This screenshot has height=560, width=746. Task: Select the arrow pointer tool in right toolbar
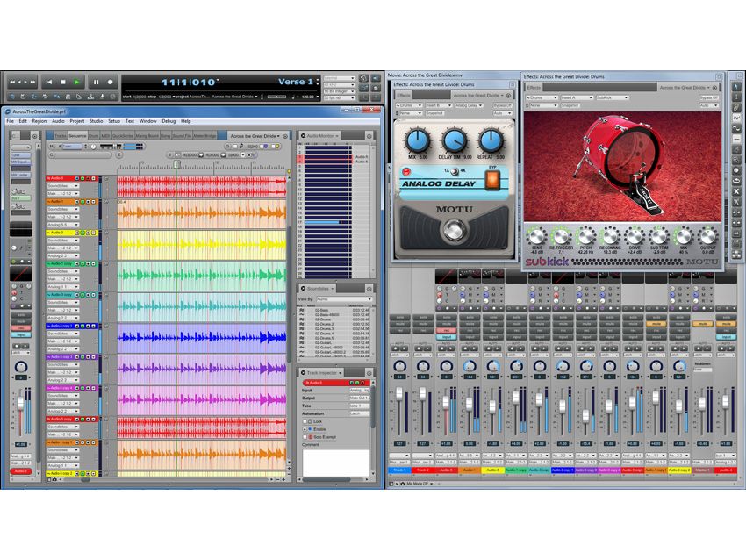(736, 87)
